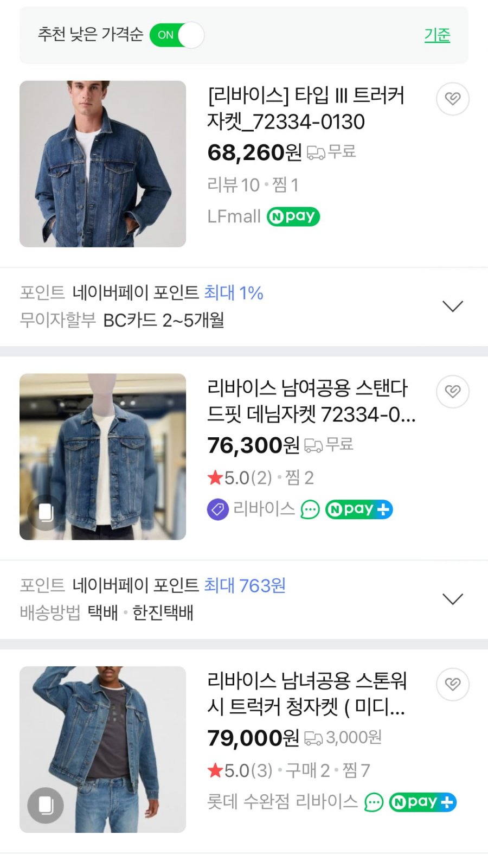Open the LFmall seller link

click(x=234, y=216)
